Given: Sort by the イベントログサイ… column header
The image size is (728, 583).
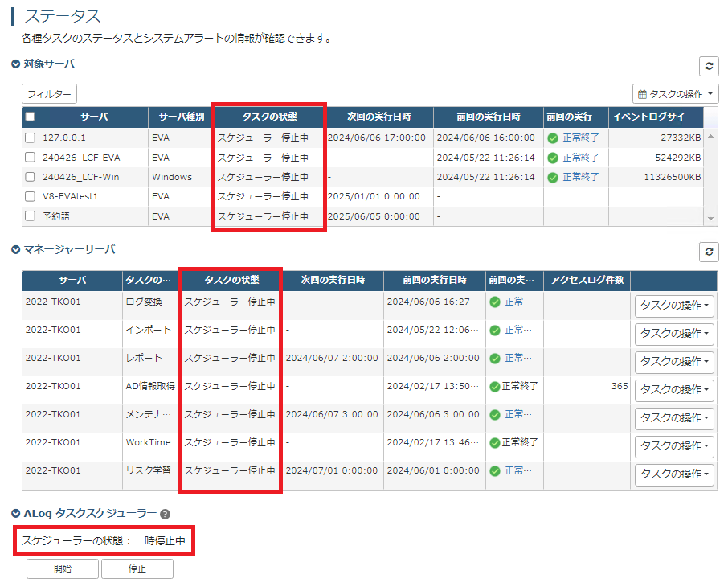Looking at the screenshot, I should [x=656, y=117].
